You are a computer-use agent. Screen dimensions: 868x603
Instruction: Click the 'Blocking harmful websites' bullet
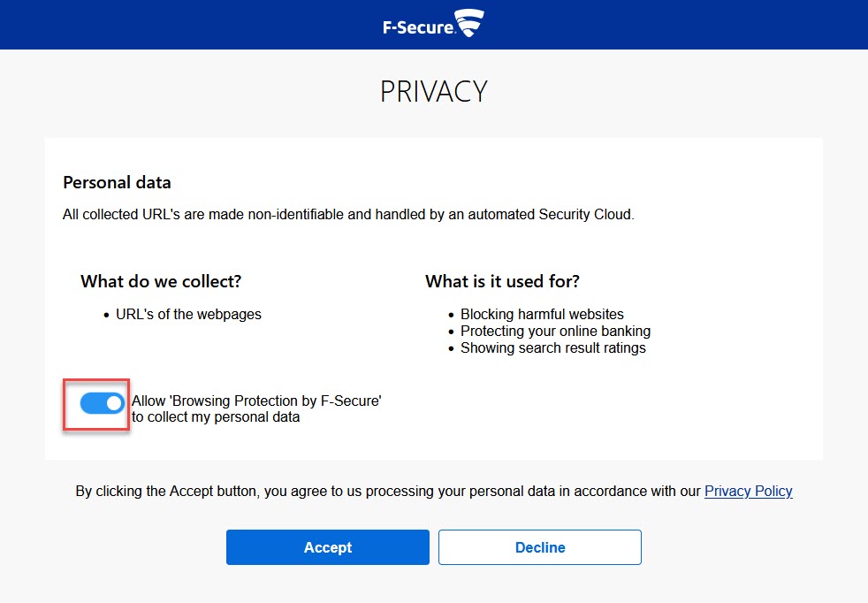(x=542, y=314)
